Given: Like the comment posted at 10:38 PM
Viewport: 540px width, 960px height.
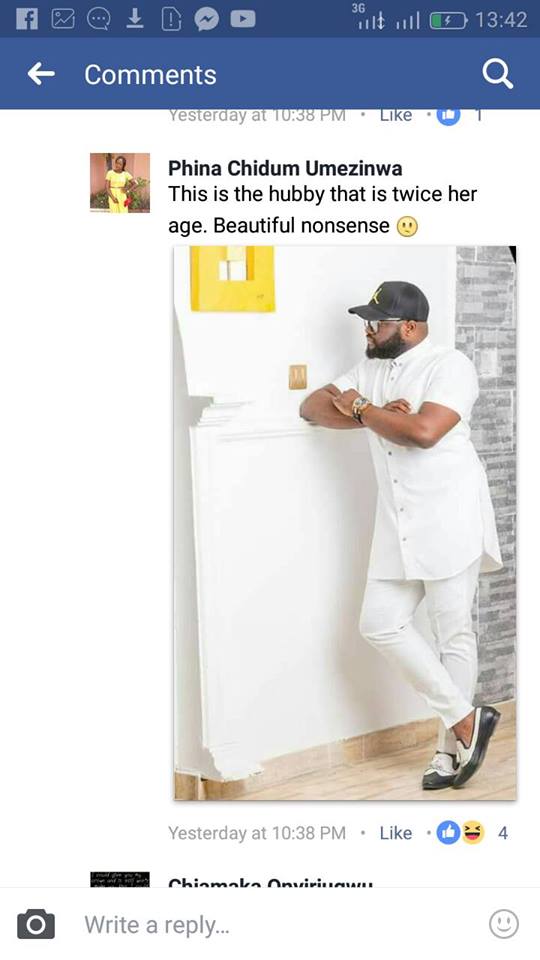Looking at the screenshot, I should click(x=396, y=833).
